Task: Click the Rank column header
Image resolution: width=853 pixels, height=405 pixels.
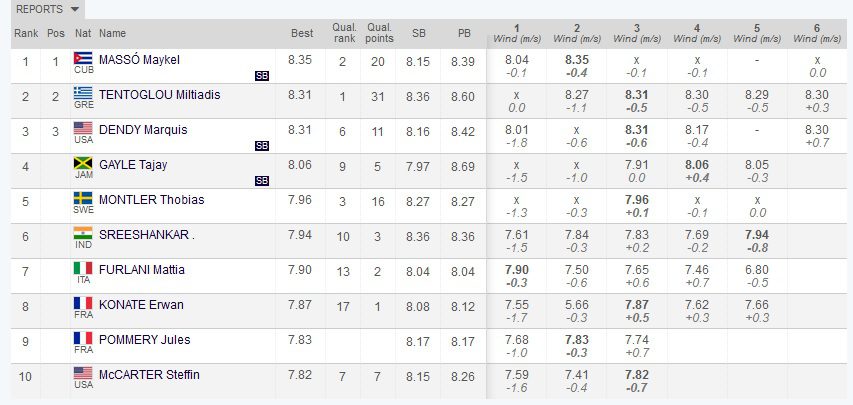Action: click(x=26, y=33)
